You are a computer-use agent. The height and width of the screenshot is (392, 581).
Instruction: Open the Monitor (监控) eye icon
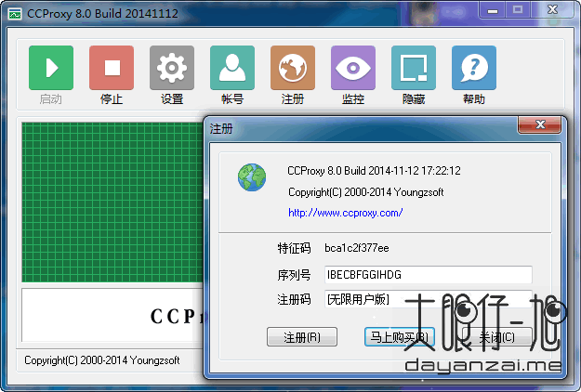(x=353, y=68)
